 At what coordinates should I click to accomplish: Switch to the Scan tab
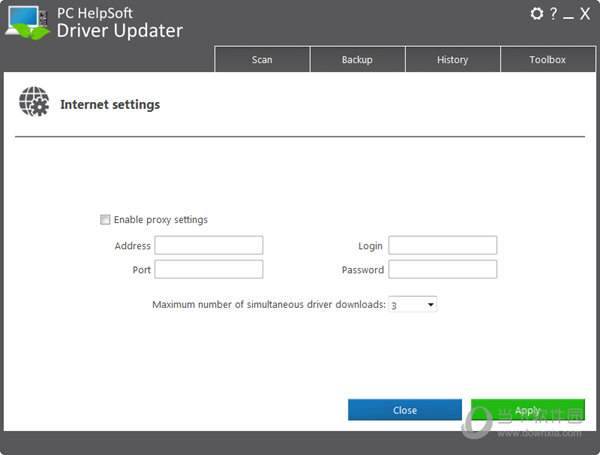coord(262,59)
